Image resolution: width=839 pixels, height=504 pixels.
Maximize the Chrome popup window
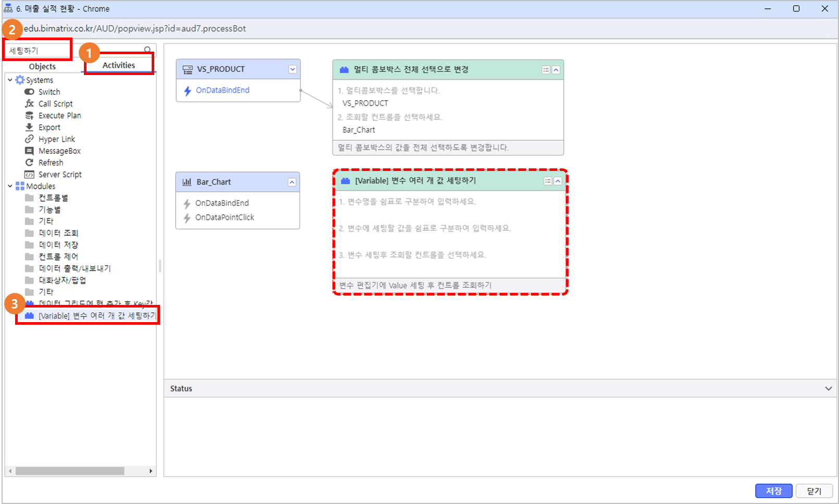pyautogui.click(x=796, y=8)
